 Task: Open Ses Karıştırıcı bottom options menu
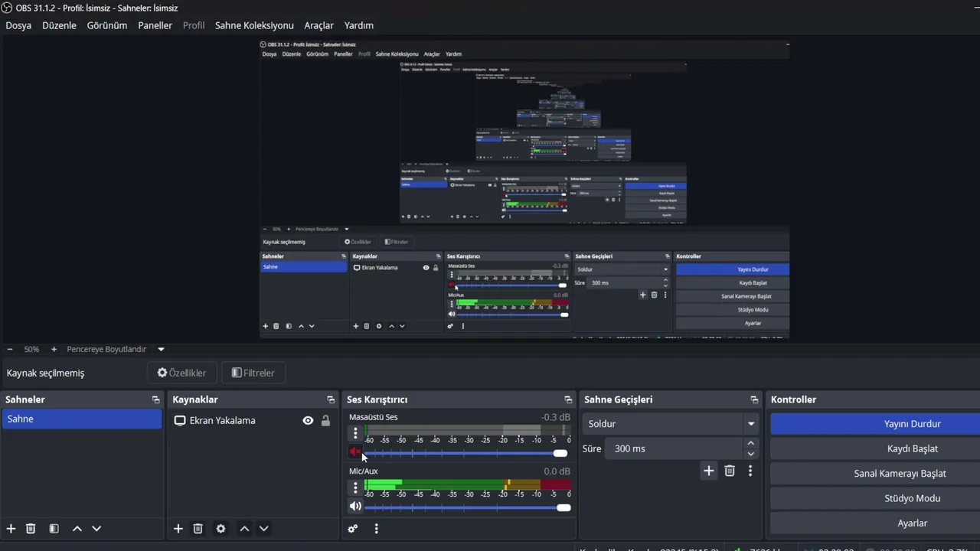[376, 529]
